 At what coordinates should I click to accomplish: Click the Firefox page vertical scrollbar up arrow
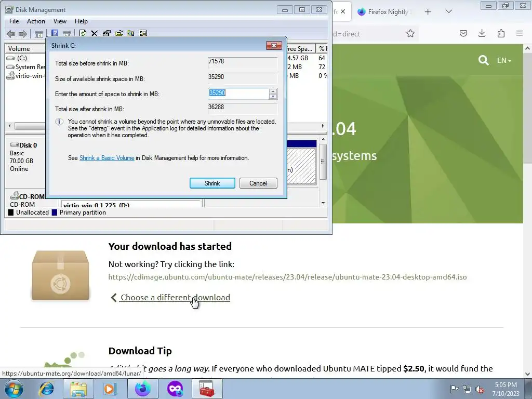pyautogui.click(x=528, y=48)
